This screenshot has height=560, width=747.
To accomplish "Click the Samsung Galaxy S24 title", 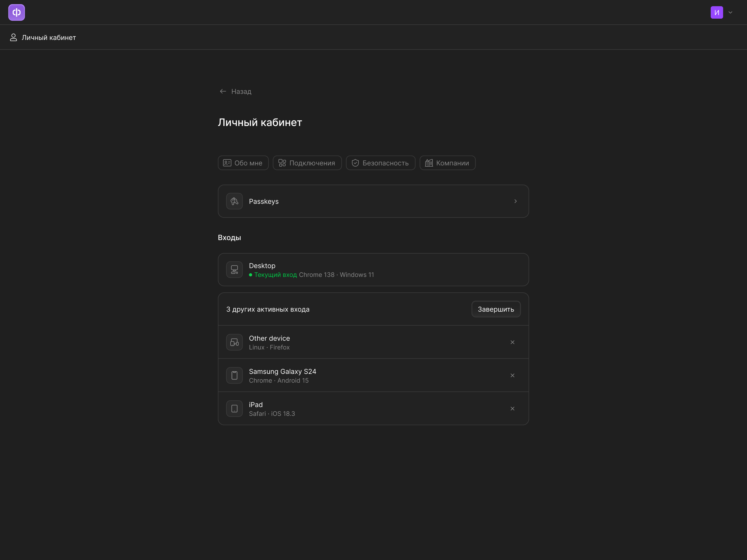I will click(x=282, y=371).
